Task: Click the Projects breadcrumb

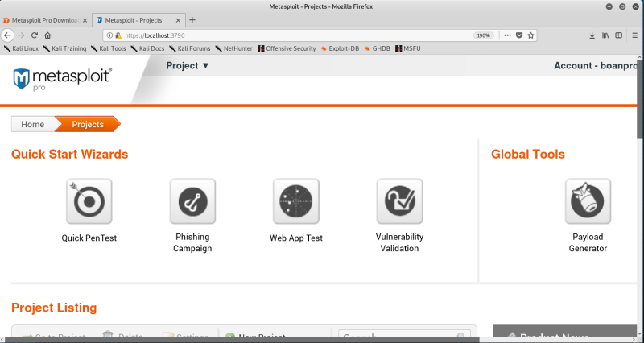Action: [88, 124]
